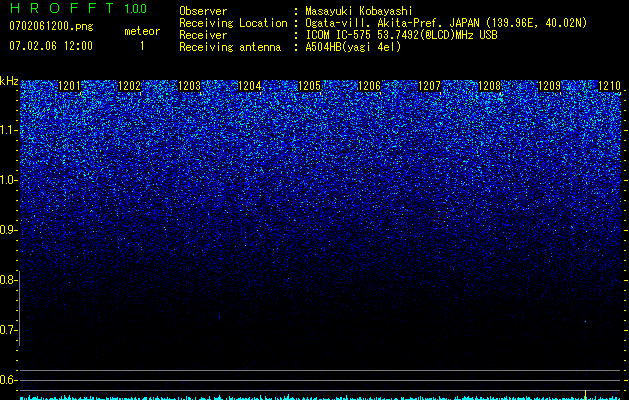
Task: Click the Receiving Location label
Action: point(233,23)
